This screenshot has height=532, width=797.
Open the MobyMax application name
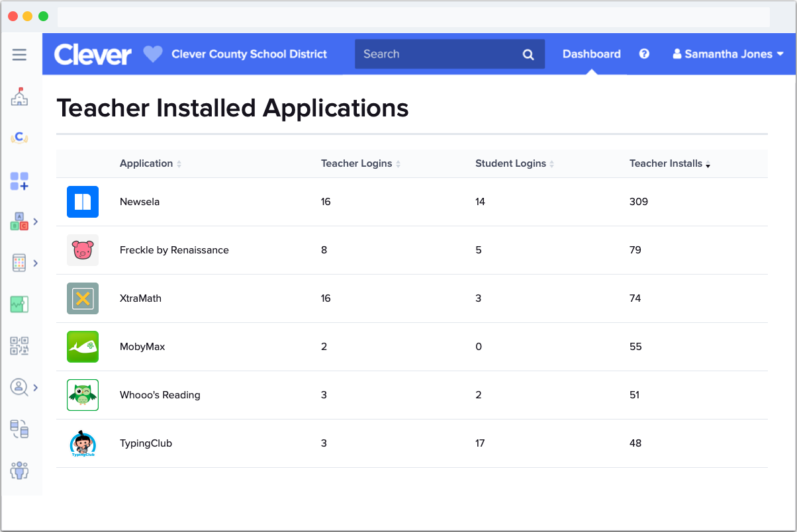pos(142,347)
